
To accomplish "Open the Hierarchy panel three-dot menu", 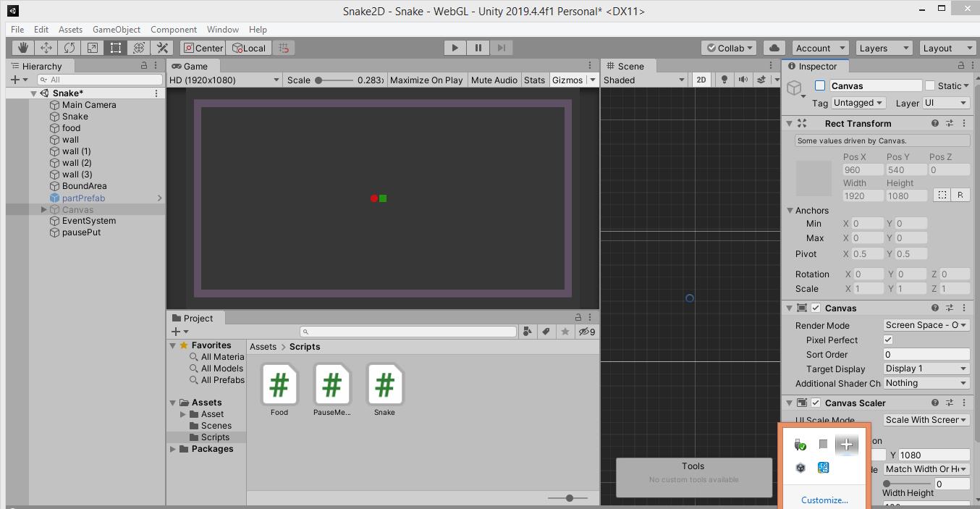I will coord(156,66).
